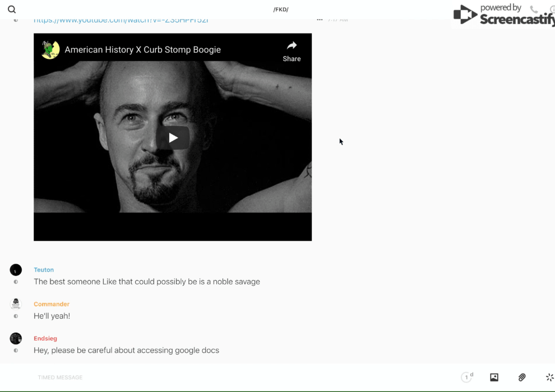The height and width of the screenshot is (392, 555).
Task: Start a voice call with phone icon
Action: (534, 10)
